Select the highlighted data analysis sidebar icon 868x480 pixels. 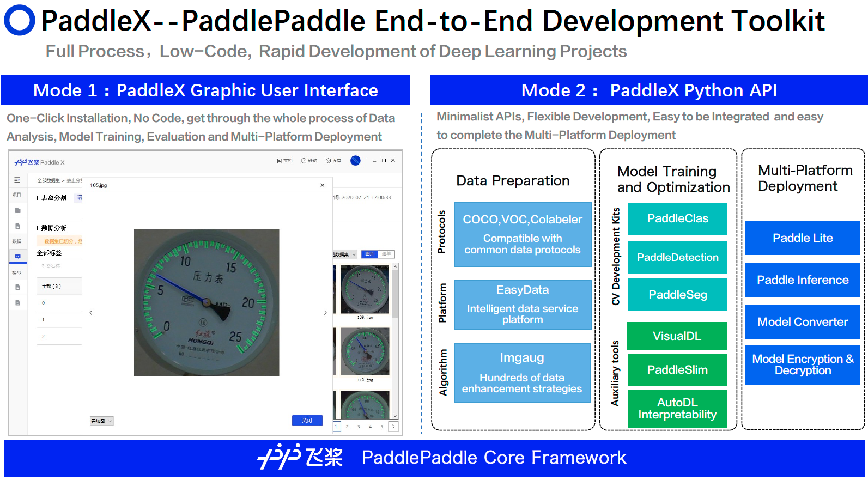(17, 257)
